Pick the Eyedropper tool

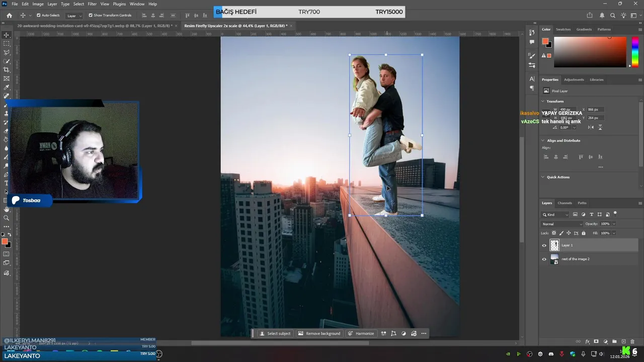point(7,87)
